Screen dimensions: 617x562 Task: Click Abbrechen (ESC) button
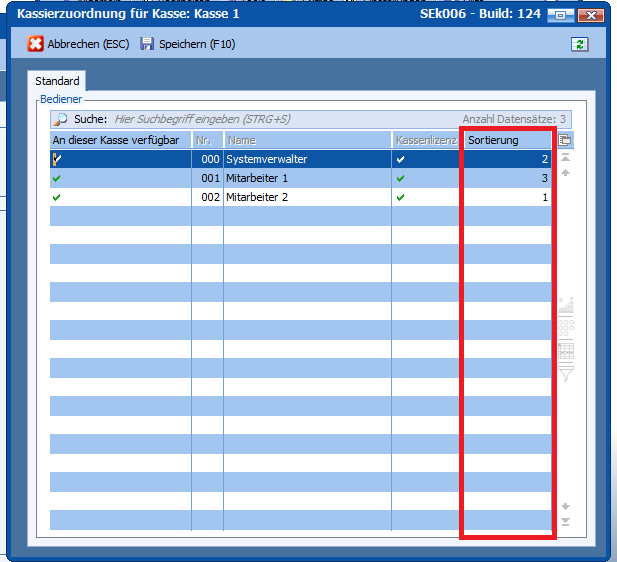click(79, 44)
